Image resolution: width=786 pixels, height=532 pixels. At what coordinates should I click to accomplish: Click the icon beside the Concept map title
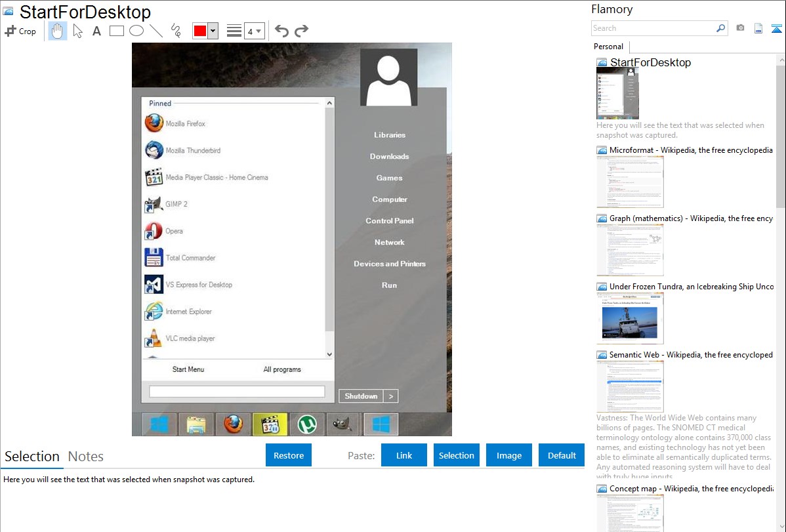602,489
